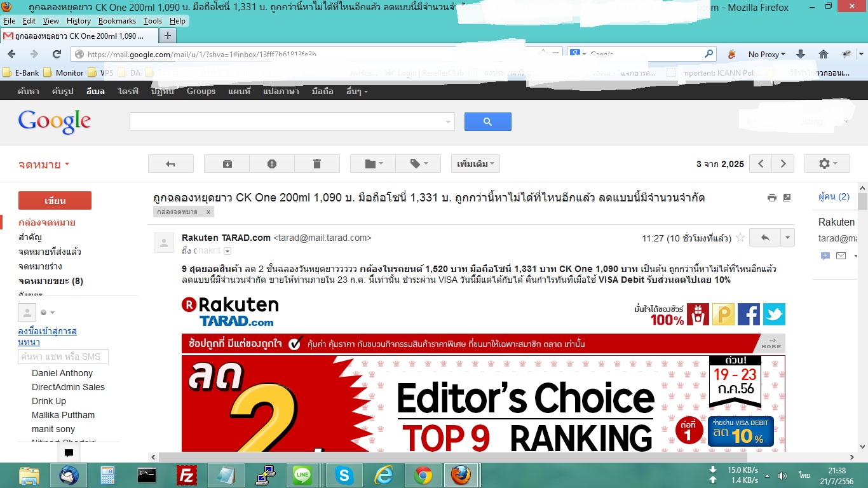Open the Labels tag dropdown
868x488 pixels.
(x=418, y=164)
